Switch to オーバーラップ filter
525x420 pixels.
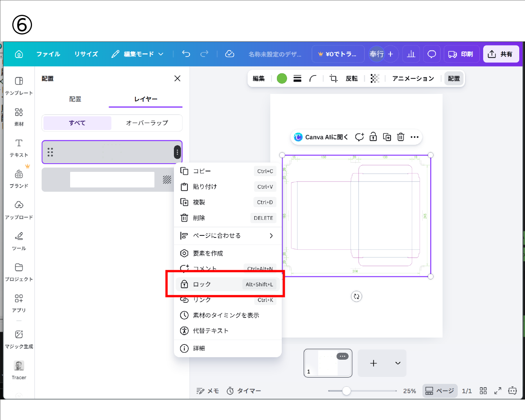(x=147, y=123)
